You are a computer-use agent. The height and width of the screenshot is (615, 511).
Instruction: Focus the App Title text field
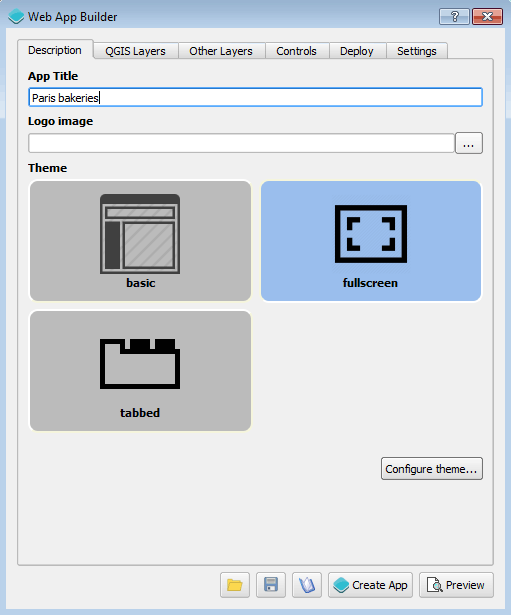(x=255, y=97)
